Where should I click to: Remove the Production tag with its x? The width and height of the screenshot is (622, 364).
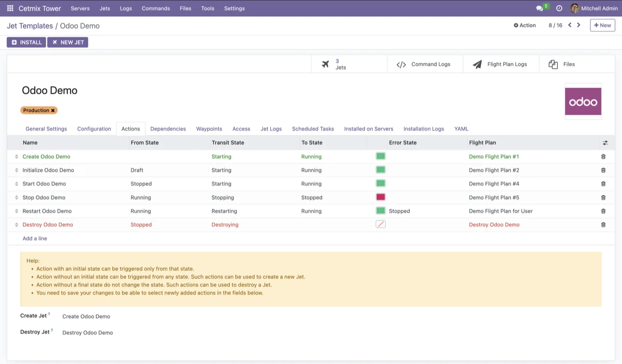53,110
